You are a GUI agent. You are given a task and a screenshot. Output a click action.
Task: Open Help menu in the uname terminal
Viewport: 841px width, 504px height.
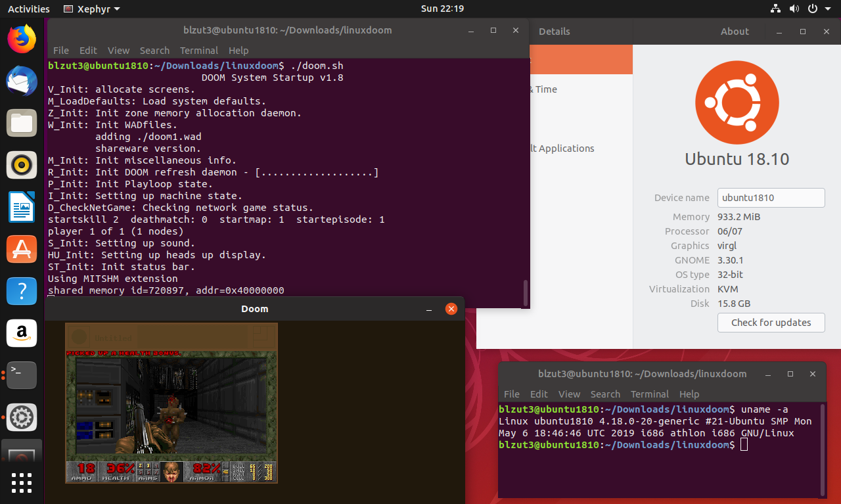pos(689,394)
